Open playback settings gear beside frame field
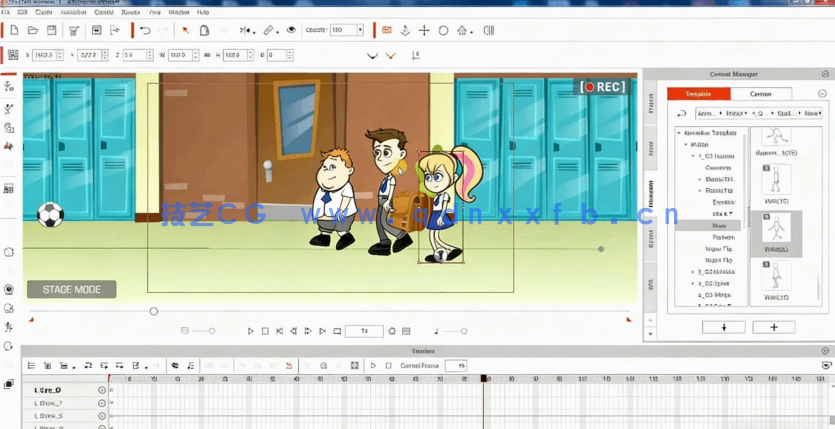 click(x=392, y=331)
